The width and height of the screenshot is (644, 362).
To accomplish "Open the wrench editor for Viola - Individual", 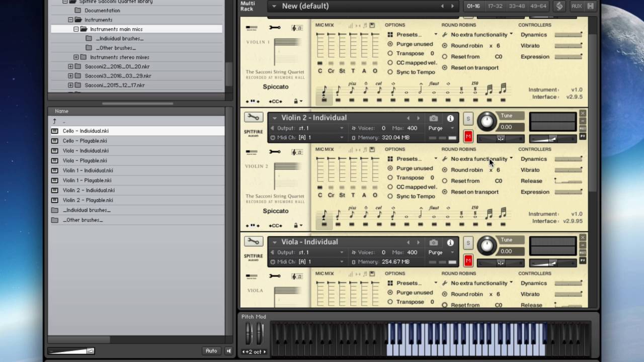I will coord(254,242).
